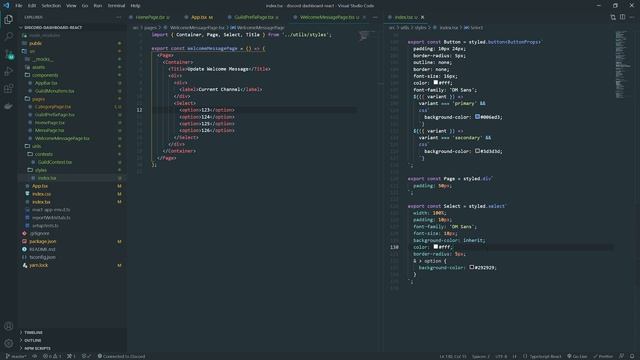Open the File menu
The image size is (640, 360).
pyautogui.click(x=19, y=6)
